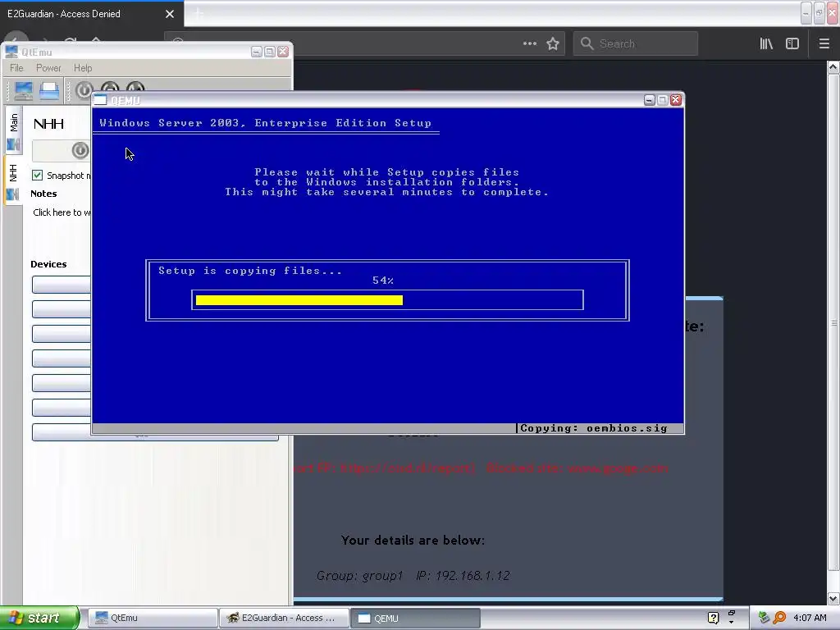The height and width of the screenshot is (630, 840).
Task: Open the File menu in QtEmu
Action: tap(16, 68)
